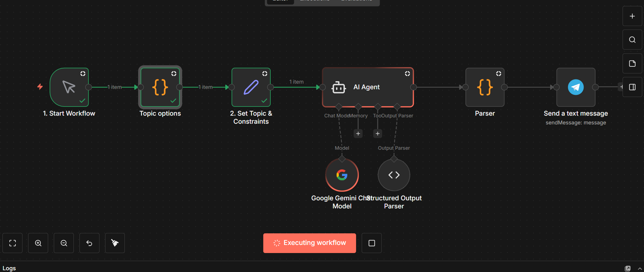Image resolution: width=644 pixels, height=272 pixels.
Task: Open the Structured Output Parser node
Action: [394, 175]
